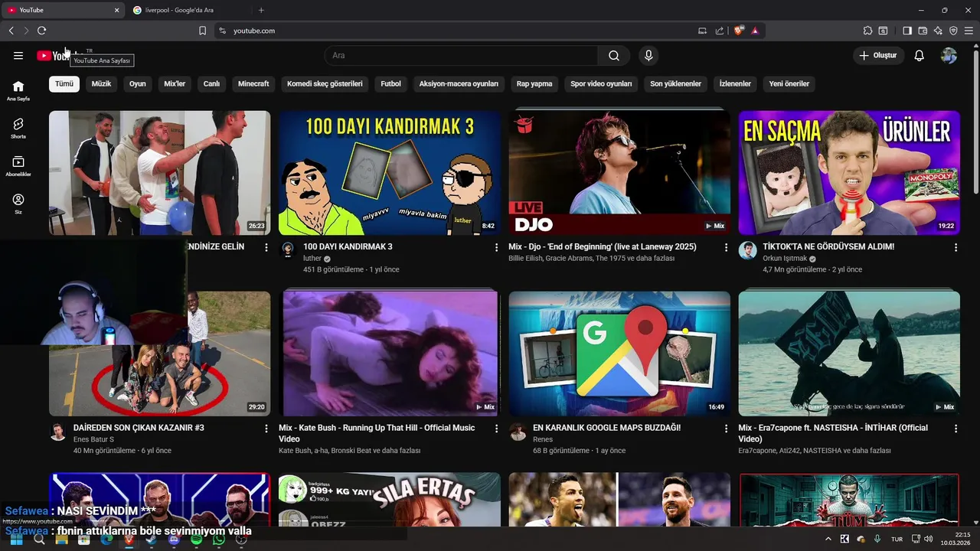The width and height of the screenshot is (980, 551).
Task: Open options for EN KARANLIK GOOGLE MAPS
Action: [x=726, y=429]
